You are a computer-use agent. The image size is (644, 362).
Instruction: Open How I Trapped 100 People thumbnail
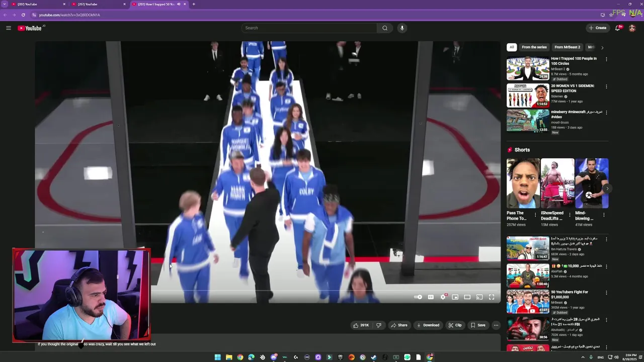click(528, 68)
